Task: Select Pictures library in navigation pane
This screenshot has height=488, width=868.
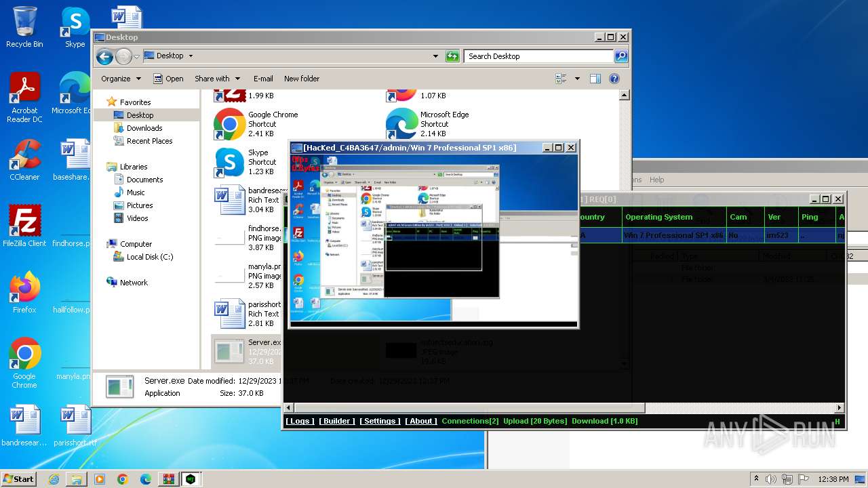Action: (x=139, y=205)
